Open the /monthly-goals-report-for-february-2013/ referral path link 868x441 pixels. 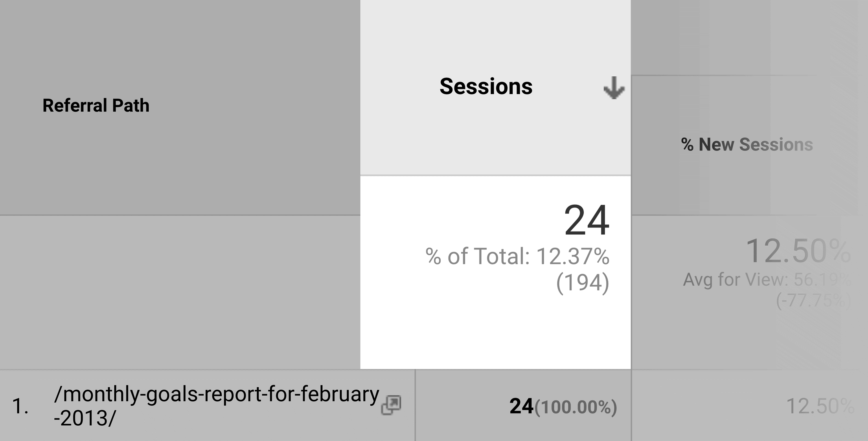click(x=216, y=406)
